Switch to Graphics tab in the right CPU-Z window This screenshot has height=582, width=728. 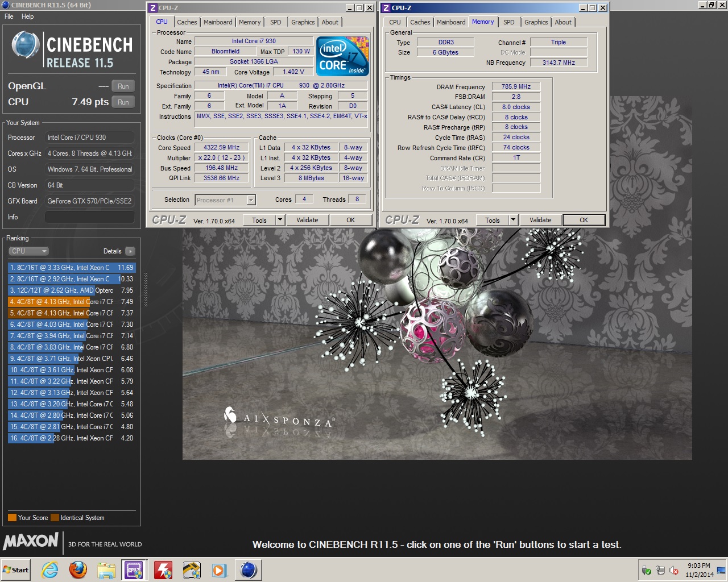click(536, 22)
